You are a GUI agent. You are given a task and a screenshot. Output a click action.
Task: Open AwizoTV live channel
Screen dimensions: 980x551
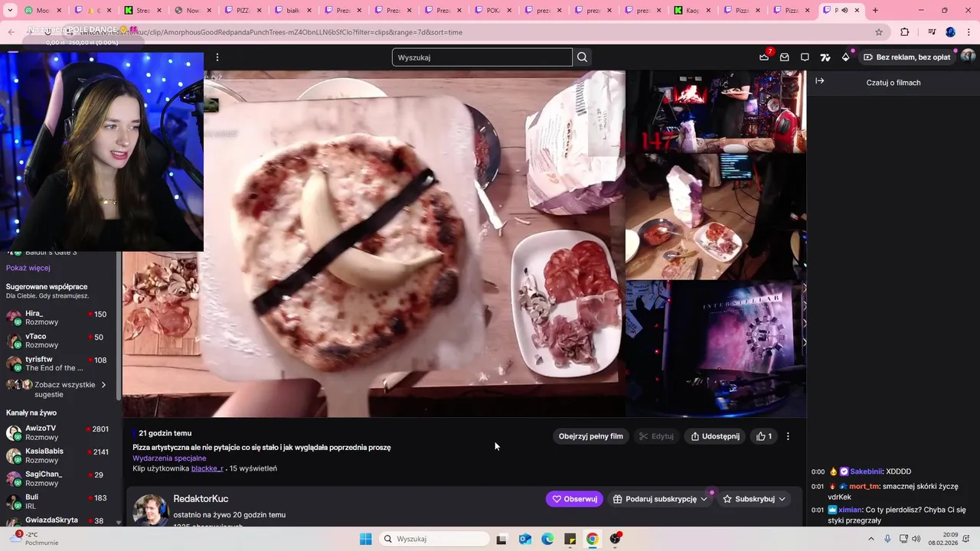coord(57,432)
